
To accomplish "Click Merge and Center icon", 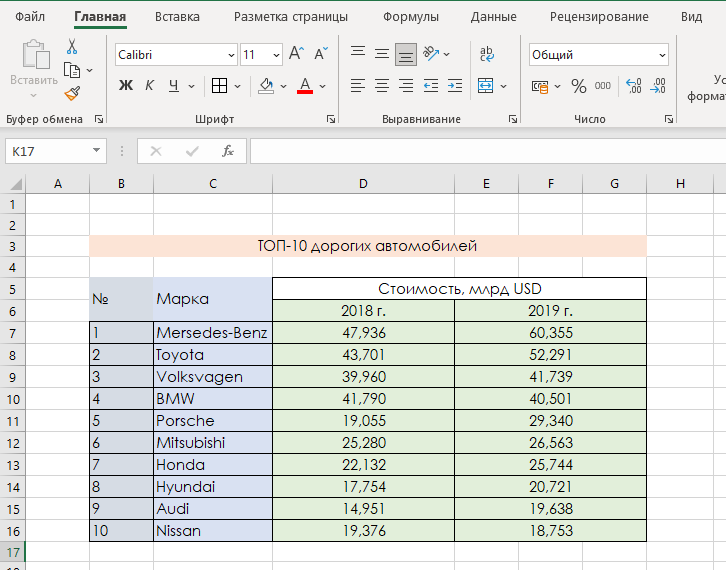I will (x=486, y=86).
